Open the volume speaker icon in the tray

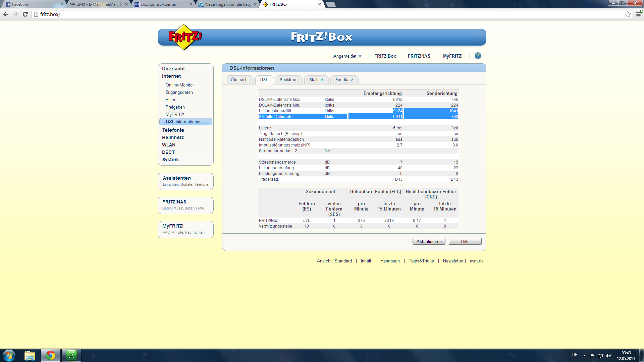pyautogui.click(x=608, y=356)
